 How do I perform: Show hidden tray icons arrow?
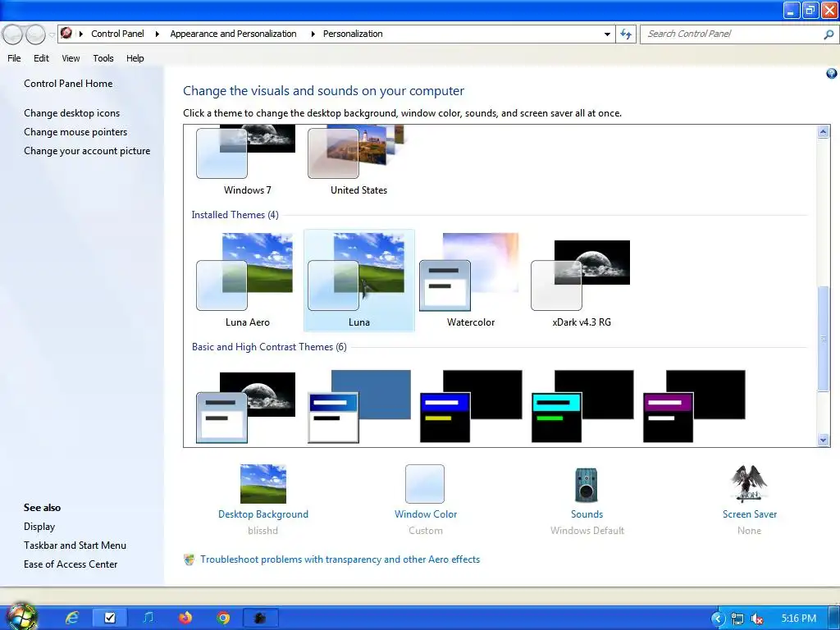[717, 619]
